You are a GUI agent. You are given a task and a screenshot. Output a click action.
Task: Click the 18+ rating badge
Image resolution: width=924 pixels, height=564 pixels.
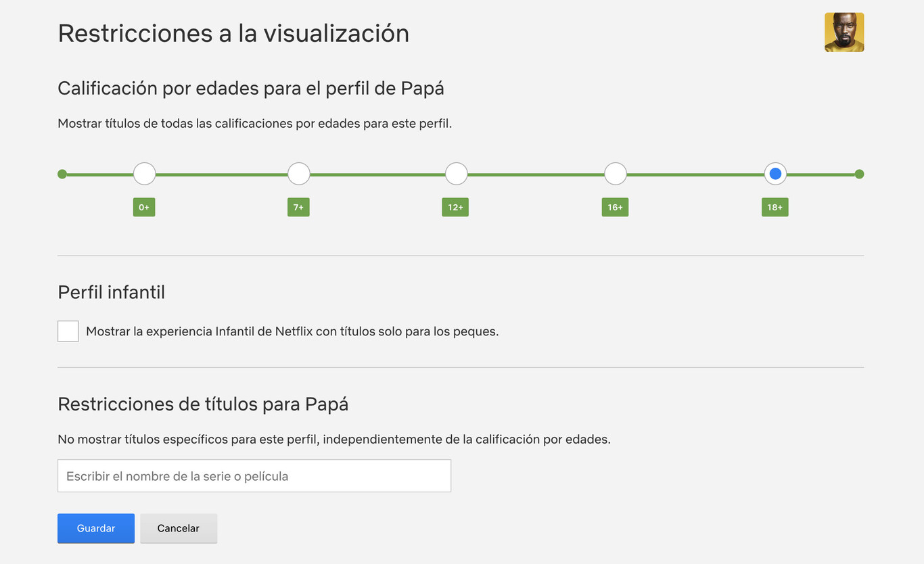click(775, 207)
